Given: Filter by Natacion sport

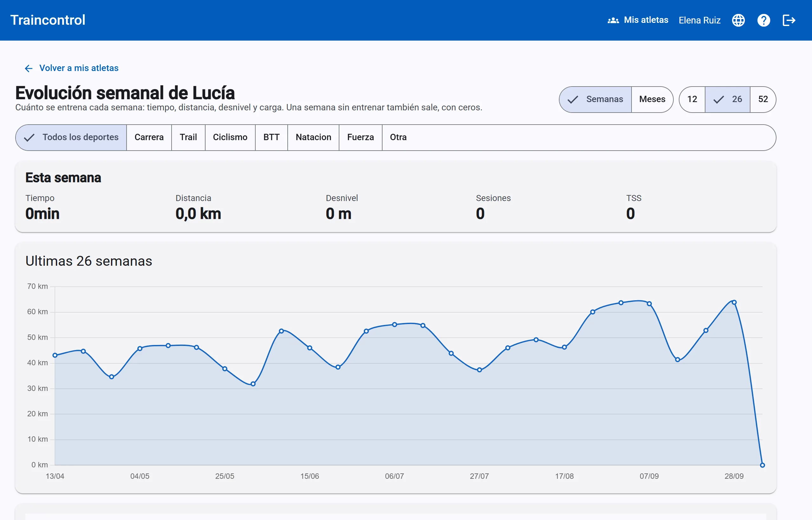Looking at the screenshot, I should pyautogui.click(x=313, y=137).
